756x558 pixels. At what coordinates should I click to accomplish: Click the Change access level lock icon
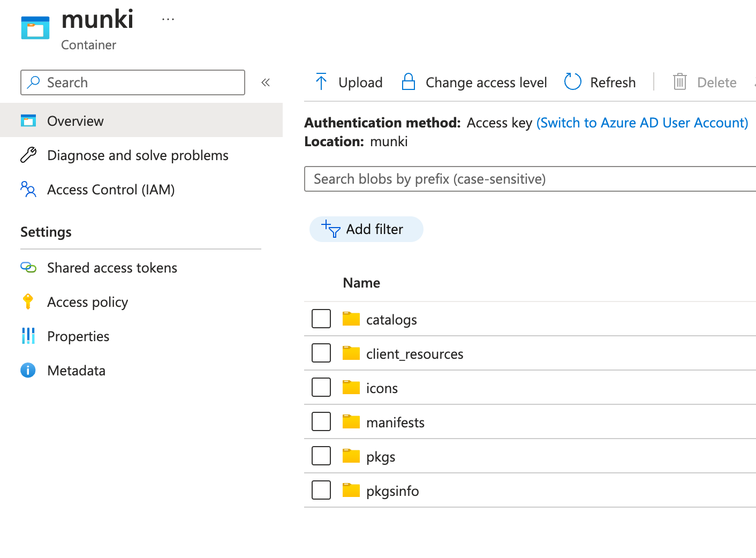(x=409, y=82)
